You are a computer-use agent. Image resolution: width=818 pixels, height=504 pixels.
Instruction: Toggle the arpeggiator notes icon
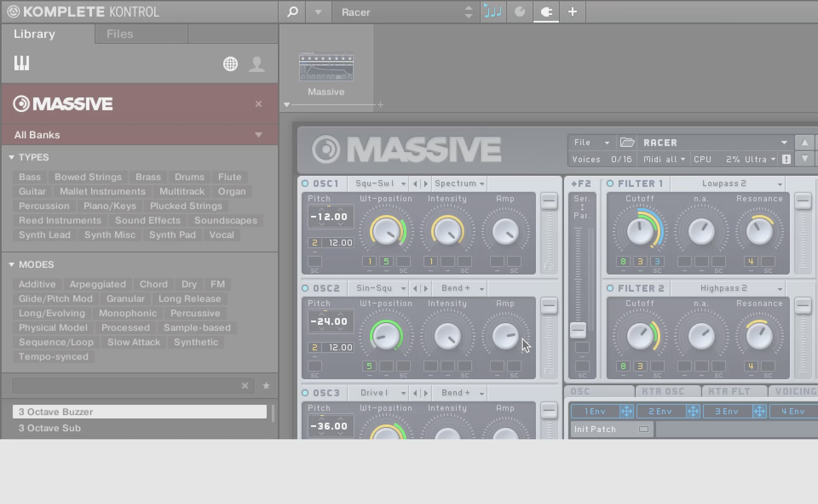493,11
